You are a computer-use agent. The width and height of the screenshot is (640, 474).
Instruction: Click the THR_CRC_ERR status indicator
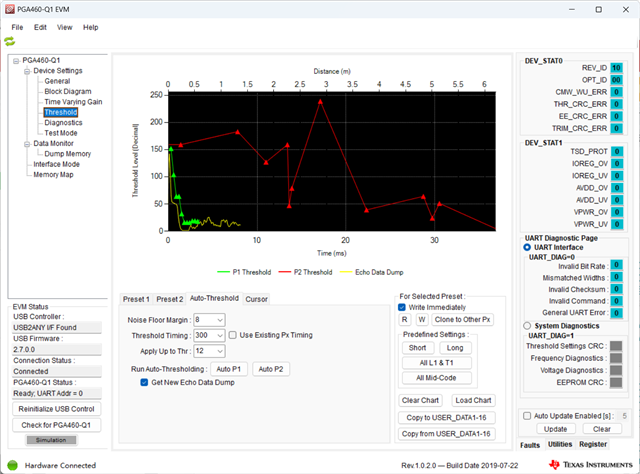pos(617,104)
